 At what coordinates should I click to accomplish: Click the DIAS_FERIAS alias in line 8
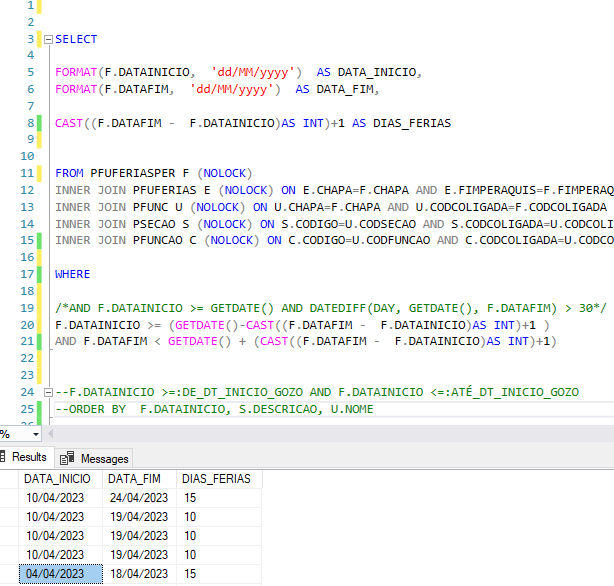412,123
